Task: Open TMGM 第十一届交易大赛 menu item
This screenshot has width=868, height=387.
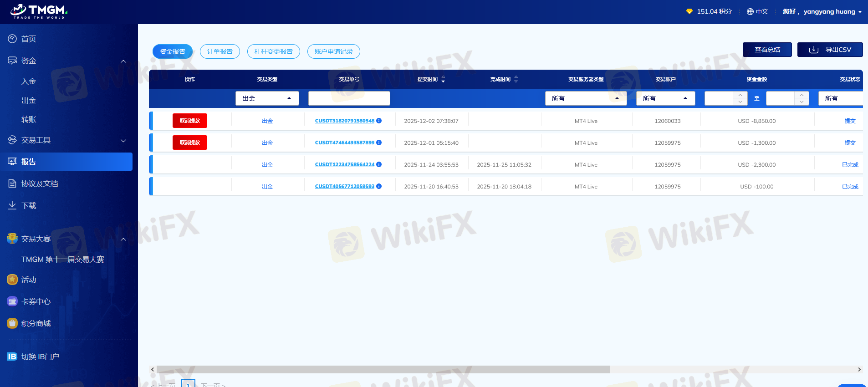Action: coord(63,260)
